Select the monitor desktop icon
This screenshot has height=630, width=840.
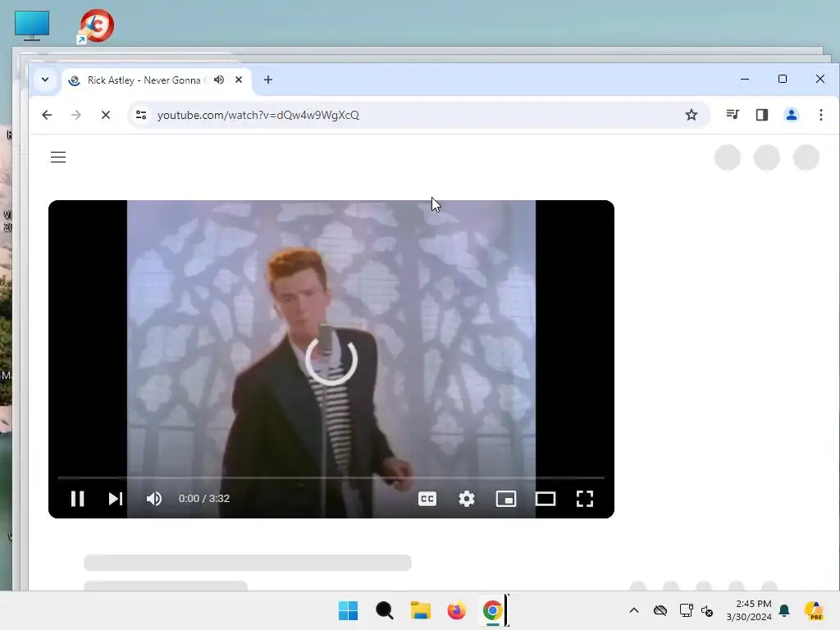pos(32,25)
